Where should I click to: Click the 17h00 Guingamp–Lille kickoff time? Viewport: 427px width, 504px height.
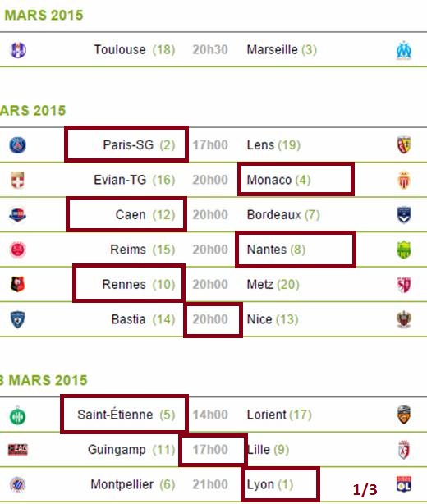[x=210, y=449]
